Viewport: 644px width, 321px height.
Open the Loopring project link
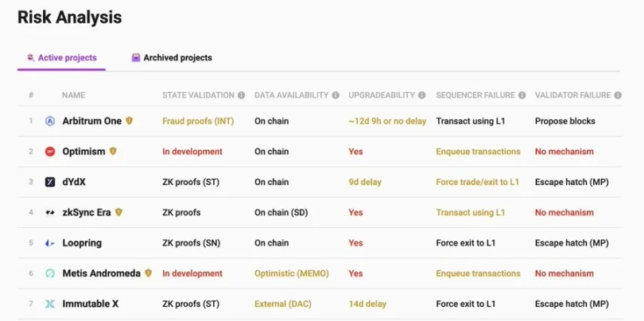pyautogui.click(x=82, y=243)
